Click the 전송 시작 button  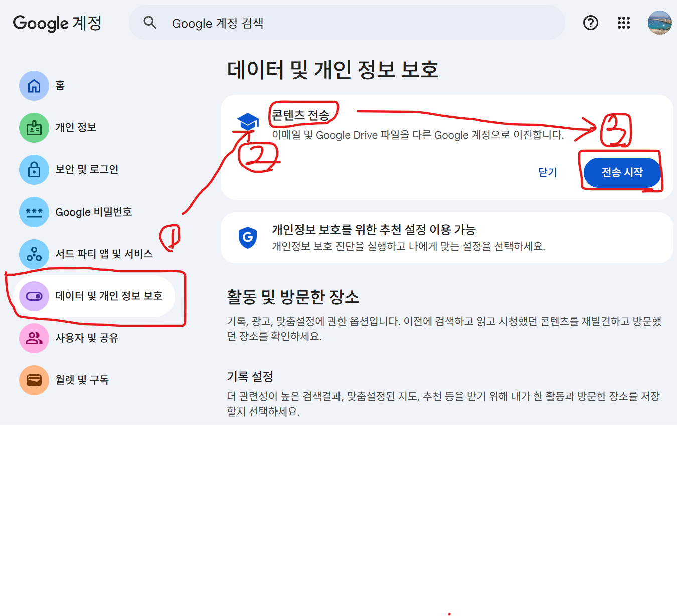point(622,173)
